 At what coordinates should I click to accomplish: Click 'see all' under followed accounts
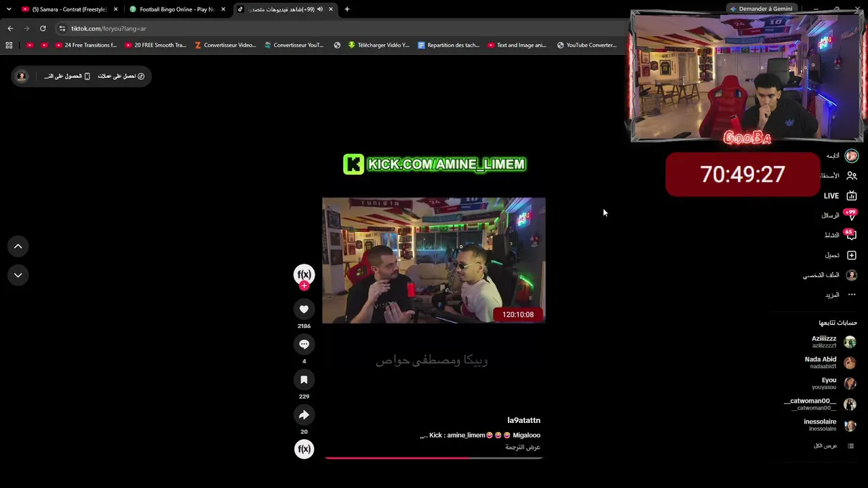pyautogui.click(x=834, y=446)
